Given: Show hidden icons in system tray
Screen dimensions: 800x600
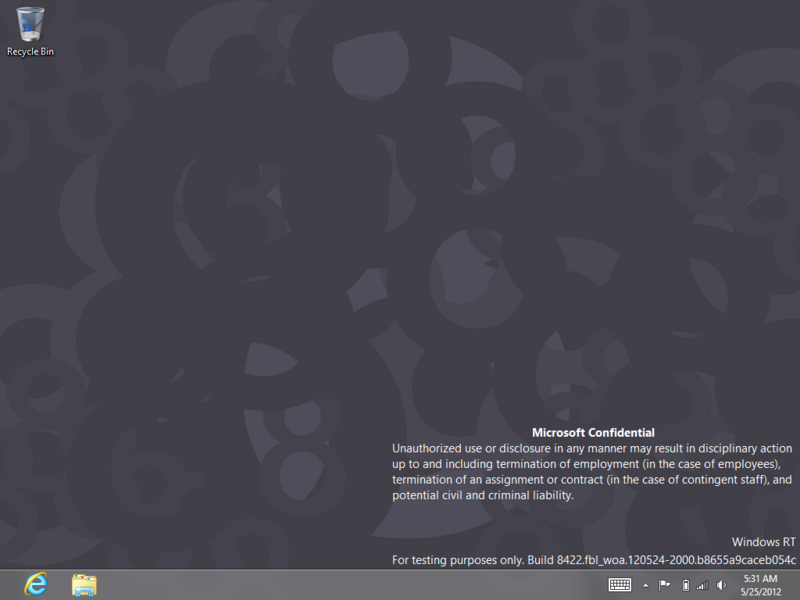Looking at the screenshot, I should [645, 585].
